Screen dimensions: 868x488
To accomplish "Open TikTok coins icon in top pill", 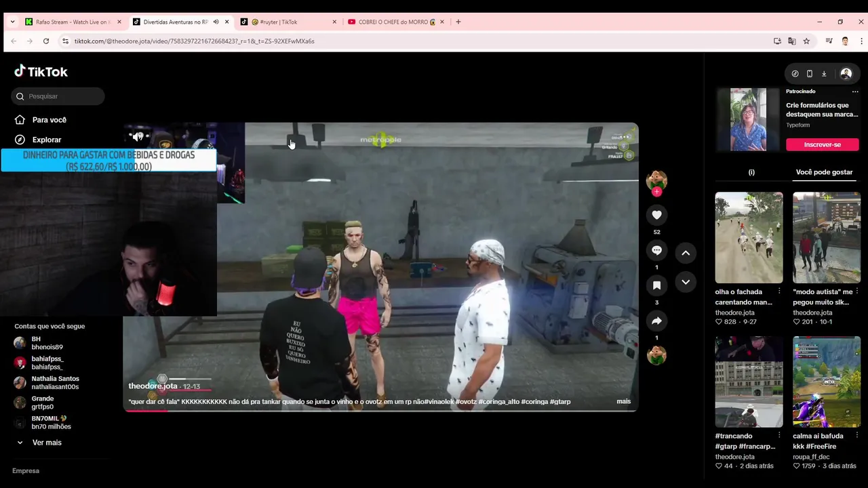I will [795, 74].
